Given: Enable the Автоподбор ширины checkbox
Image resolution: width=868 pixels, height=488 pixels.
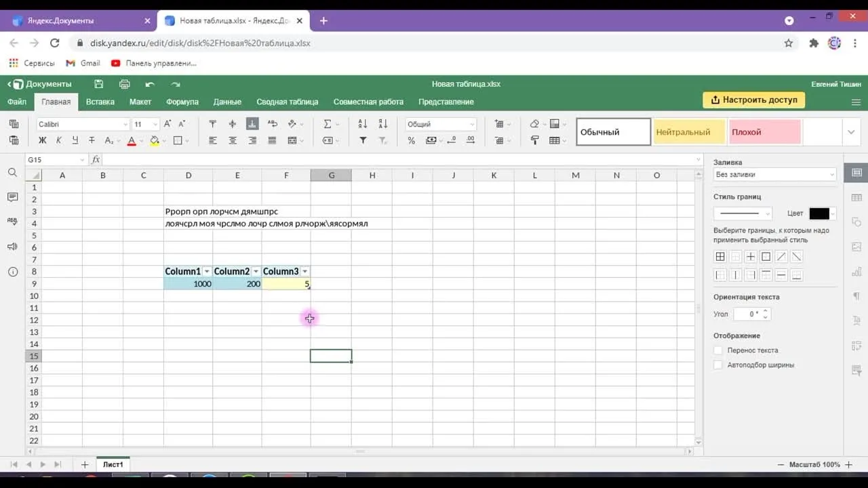Looking at the screenshot, I should point(718,365).
